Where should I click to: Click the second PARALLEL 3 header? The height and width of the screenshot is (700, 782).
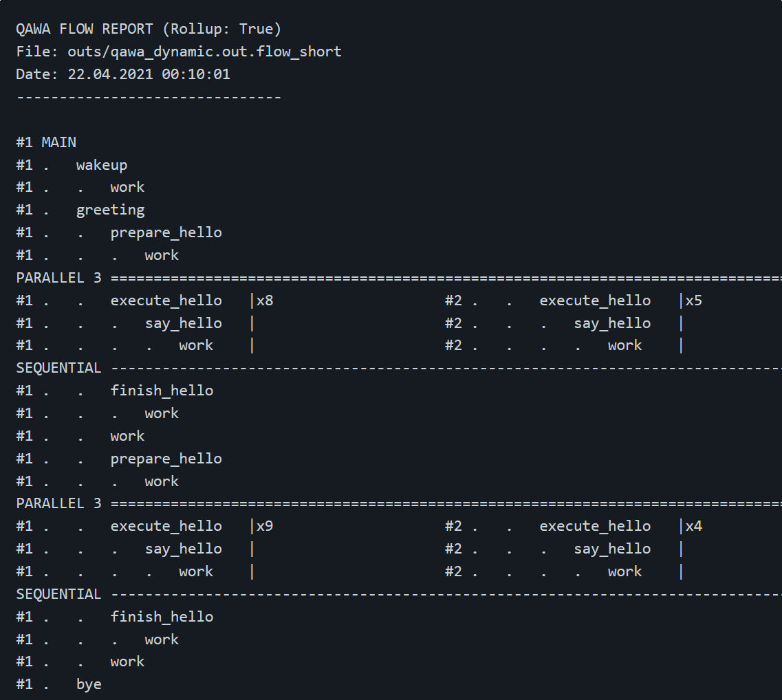click(x=59, y=503)
